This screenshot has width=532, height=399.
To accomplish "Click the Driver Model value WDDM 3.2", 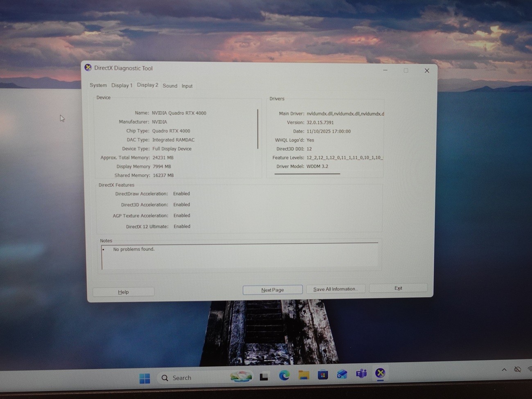I will pos(317,167).
